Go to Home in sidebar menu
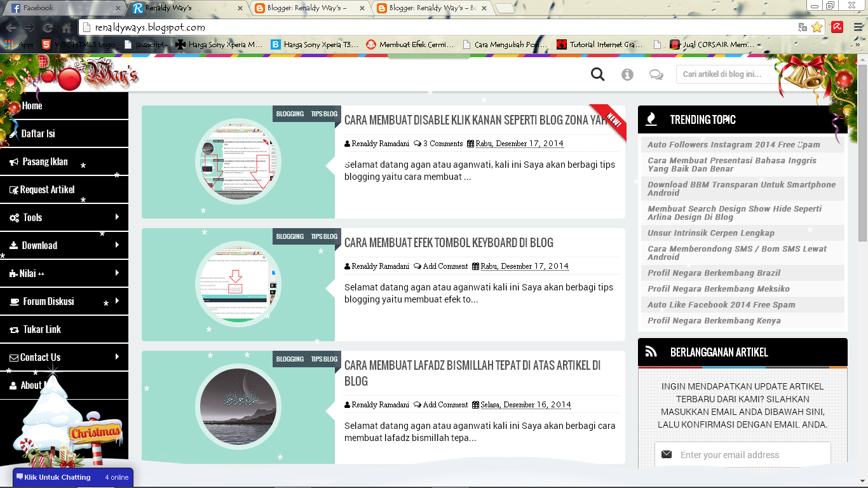868x488 pixels. tap(64, 105)
